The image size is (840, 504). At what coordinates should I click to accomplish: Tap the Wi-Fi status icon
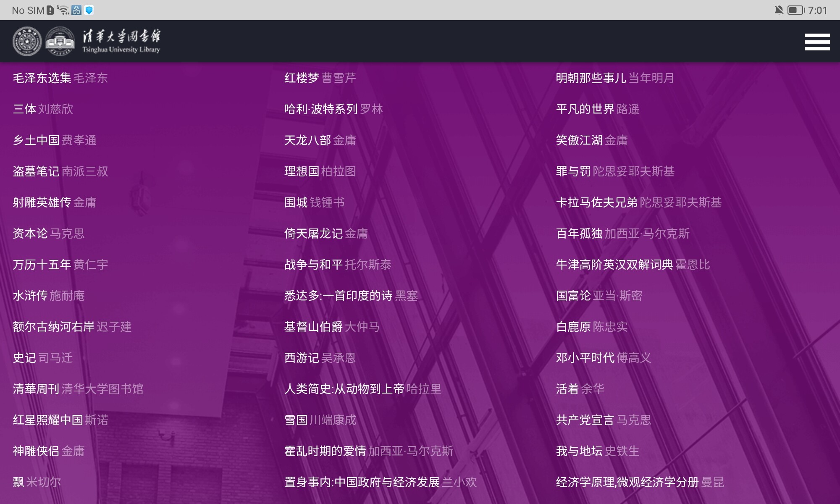[x=63, y=10]
